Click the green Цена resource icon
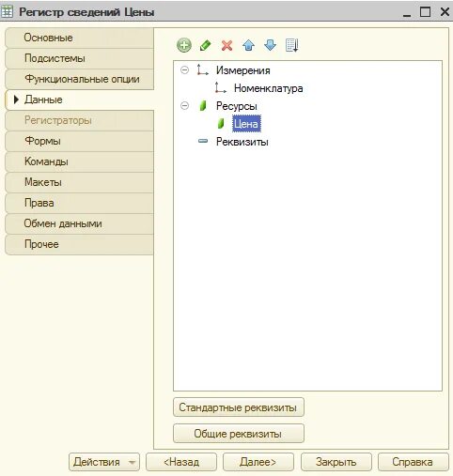This screenshot has height=476, width=453. click(221, 124)
